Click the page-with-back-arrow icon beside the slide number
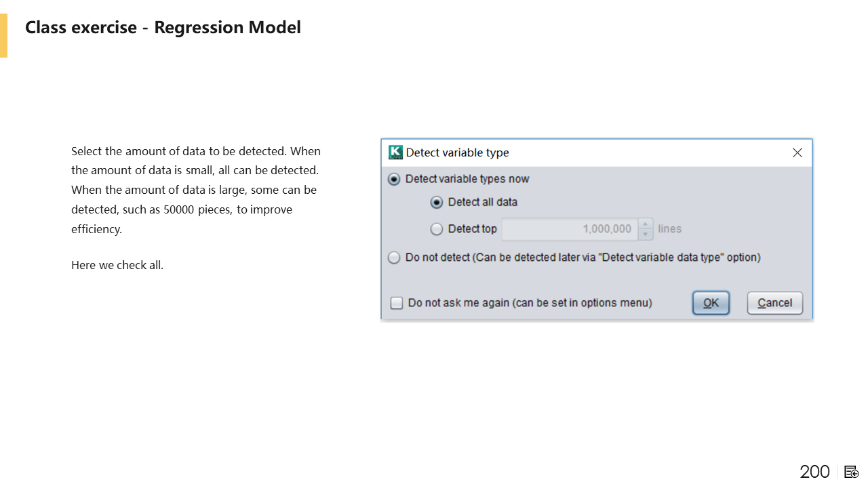The image size is (868, 488). pos(852,472)
